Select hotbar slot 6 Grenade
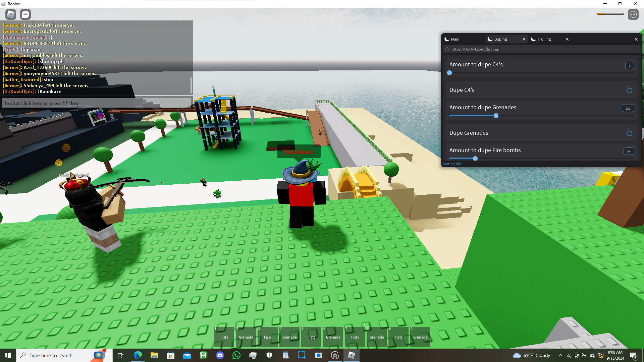The width and height of the screenshot is (644, 362). (x=333, y=337)
